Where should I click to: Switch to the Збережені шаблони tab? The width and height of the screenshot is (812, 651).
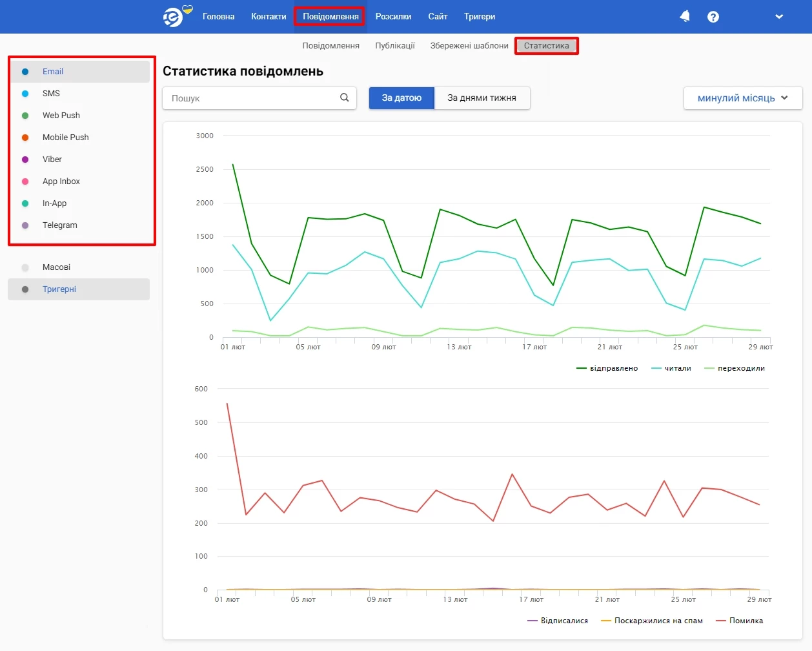pos(469,46)
